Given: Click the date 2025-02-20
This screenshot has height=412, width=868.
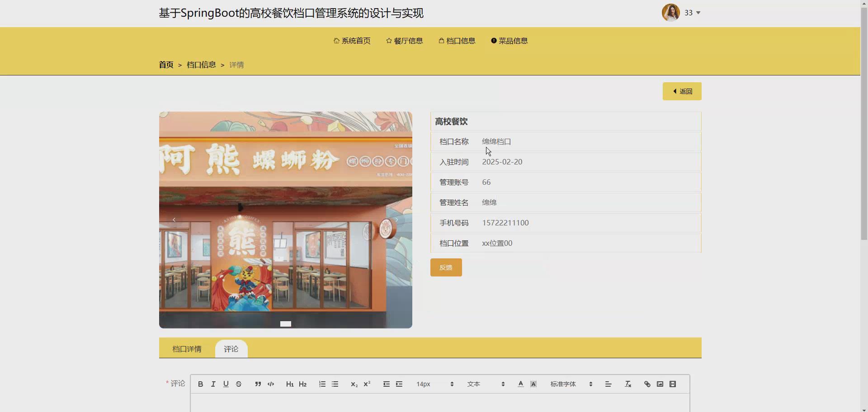Looking at the screenshot, I should [502, 162].
